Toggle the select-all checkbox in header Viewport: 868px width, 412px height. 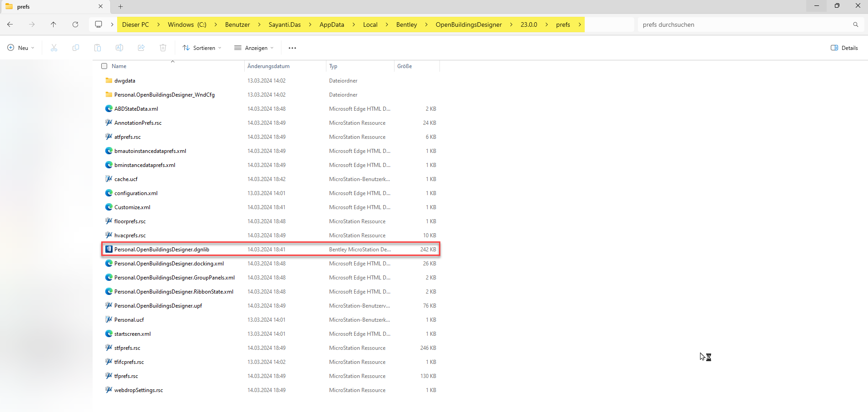pyautogui.click(x=104, y=66)
